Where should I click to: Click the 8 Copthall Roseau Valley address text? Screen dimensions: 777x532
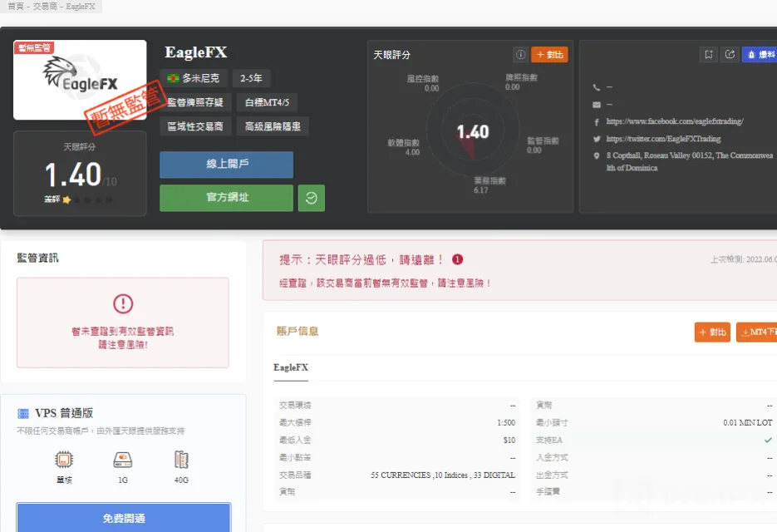click(x=689, y=161)
